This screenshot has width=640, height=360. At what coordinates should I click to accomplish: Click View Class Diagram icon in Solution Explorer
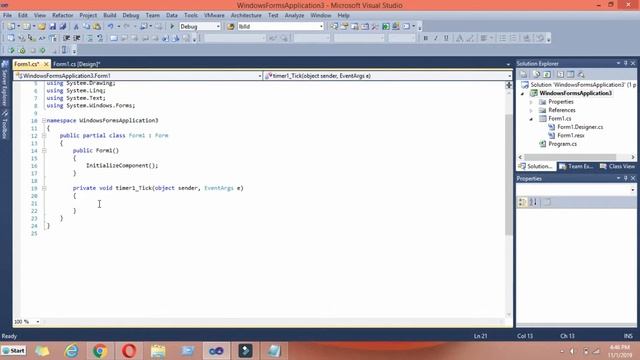(581, 74)
